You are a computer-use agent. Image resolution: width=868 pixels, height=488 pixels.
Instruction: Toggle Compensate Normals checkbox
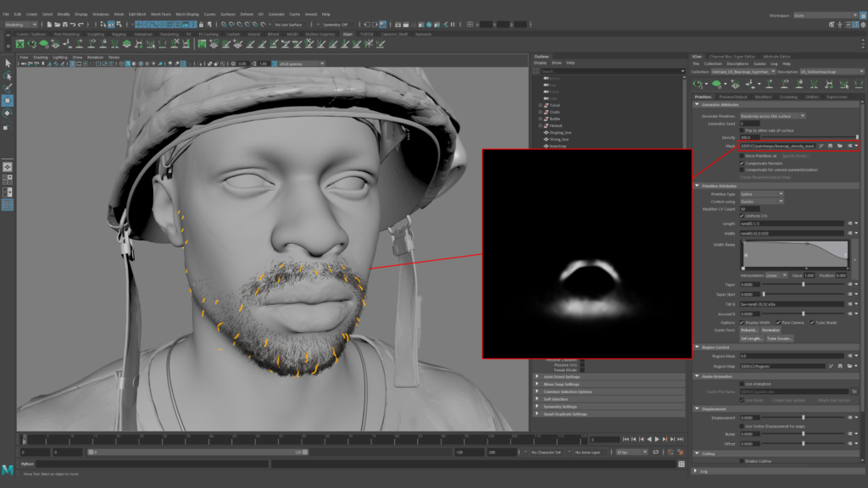(x=743, y=163)
